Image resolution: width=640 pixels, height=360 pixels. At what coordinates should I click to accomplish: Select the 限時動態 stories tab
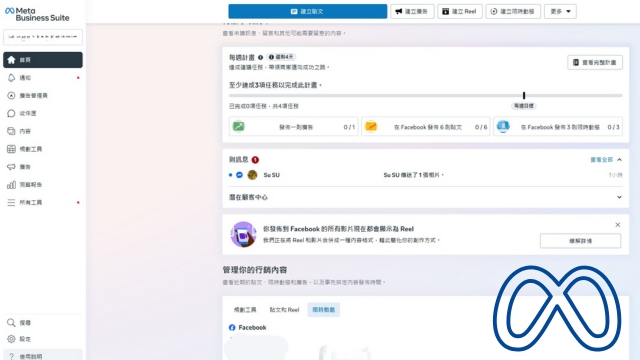coord(324,310)
